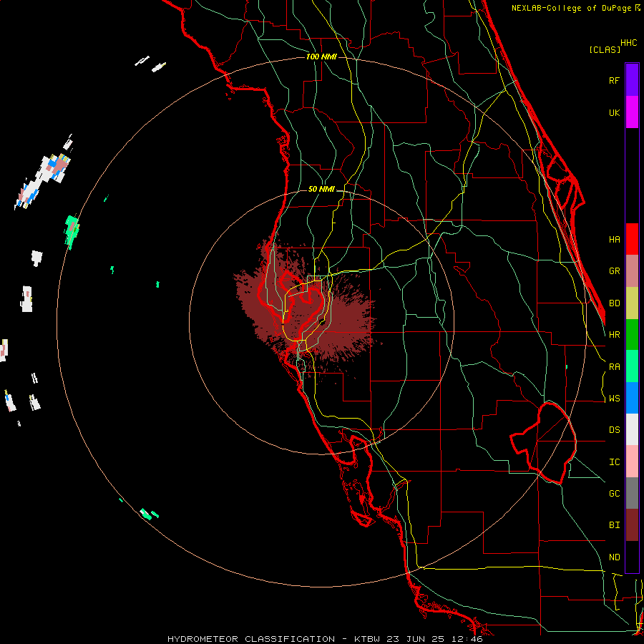Click the "50 NMI" range ring label
Viewport: 644px width, 644px height.
(321, 189)
